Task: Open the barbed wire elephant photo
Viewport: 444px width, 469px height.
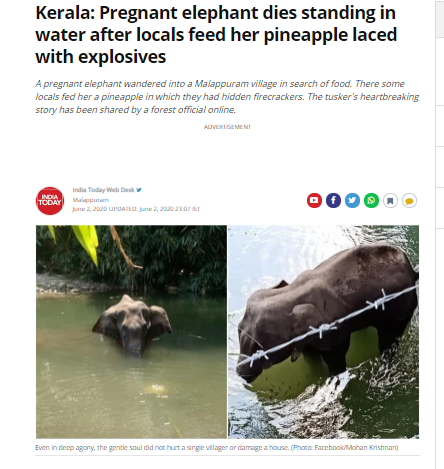Action: 323,332
